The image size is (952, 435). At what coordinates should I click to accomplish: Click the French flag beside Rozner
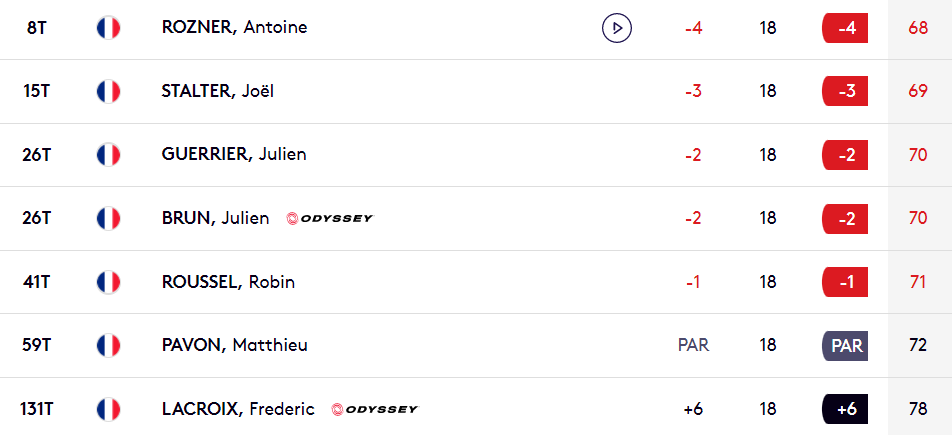coord(108,28)
